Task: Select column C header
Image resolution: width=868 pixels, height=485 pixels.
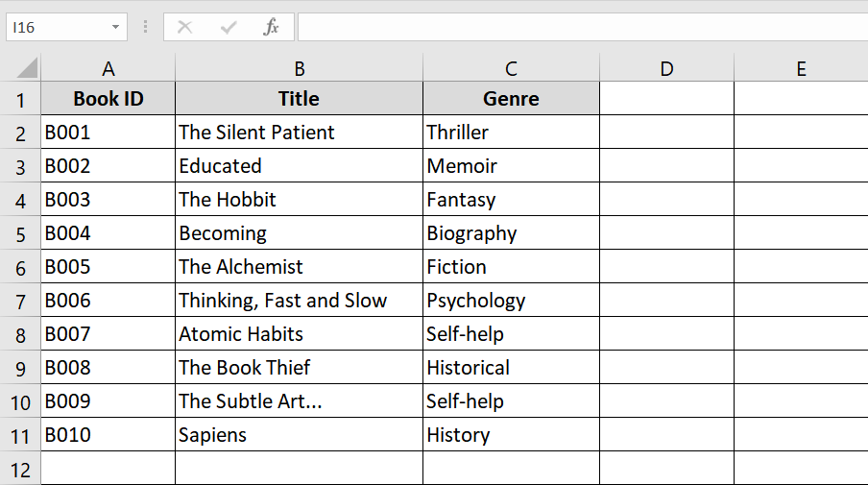Action: pos(511,68)
